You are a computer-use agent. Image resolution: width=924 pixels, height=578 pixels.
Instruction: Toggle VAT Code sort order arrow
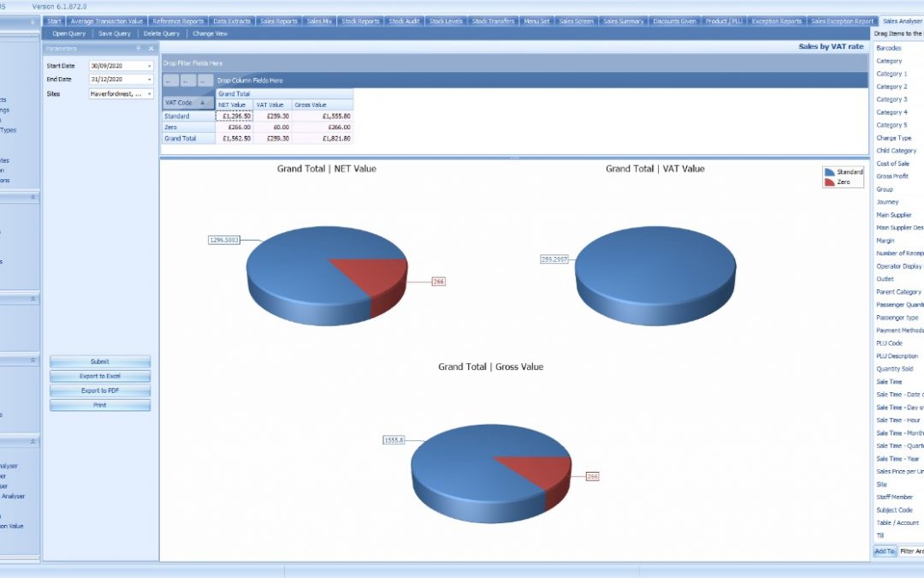pos(203,104)
